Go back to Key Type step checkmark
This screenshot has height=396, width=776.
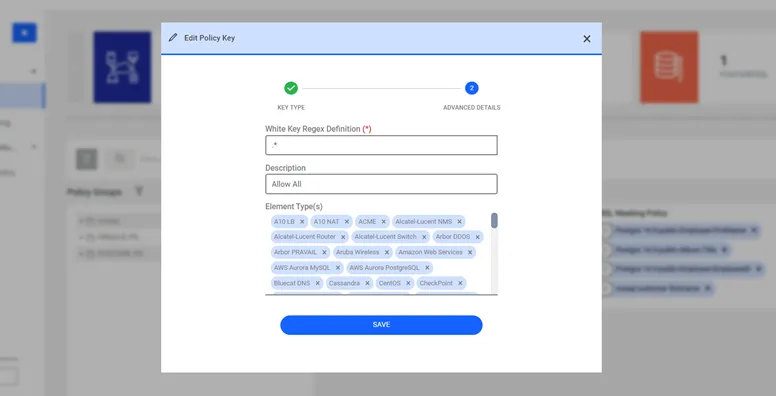click(291, 88)
